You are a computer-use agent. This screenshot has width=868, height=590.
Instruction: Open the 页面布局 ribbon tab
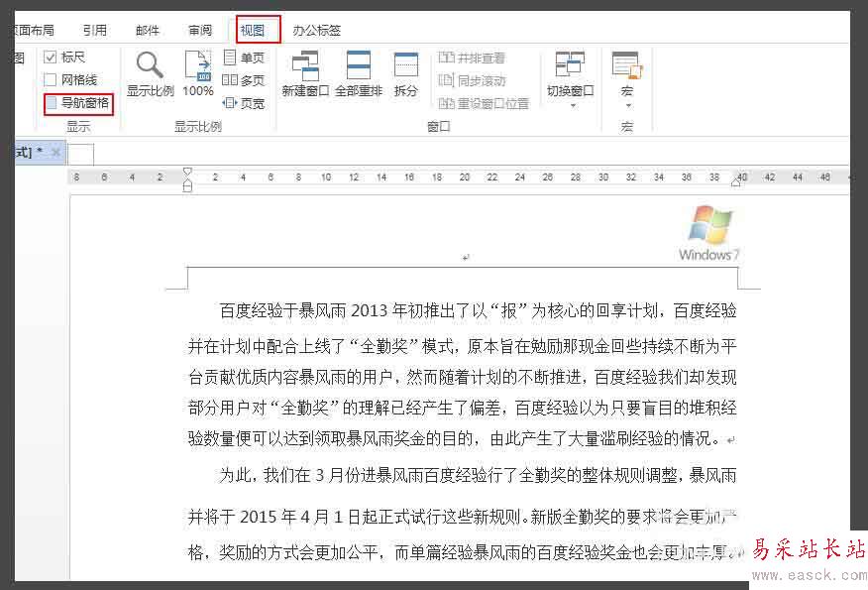[x=35, y=30]
